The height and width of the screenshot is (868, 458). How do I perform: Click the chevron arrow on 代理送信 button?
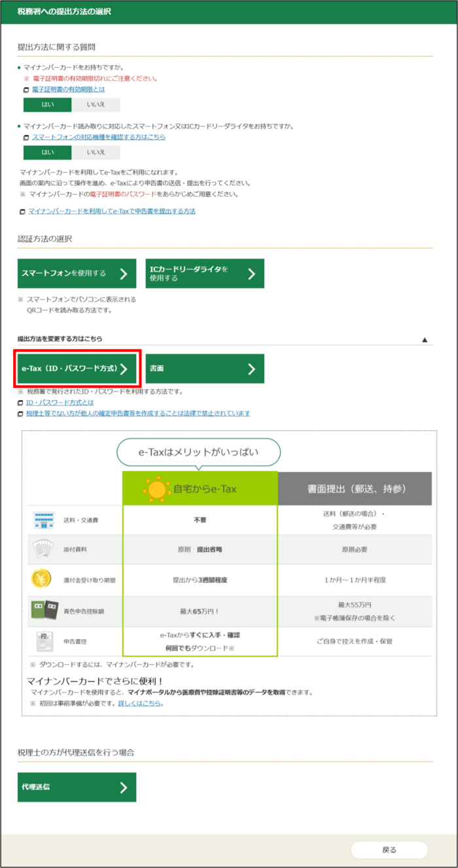click(123, 787)
